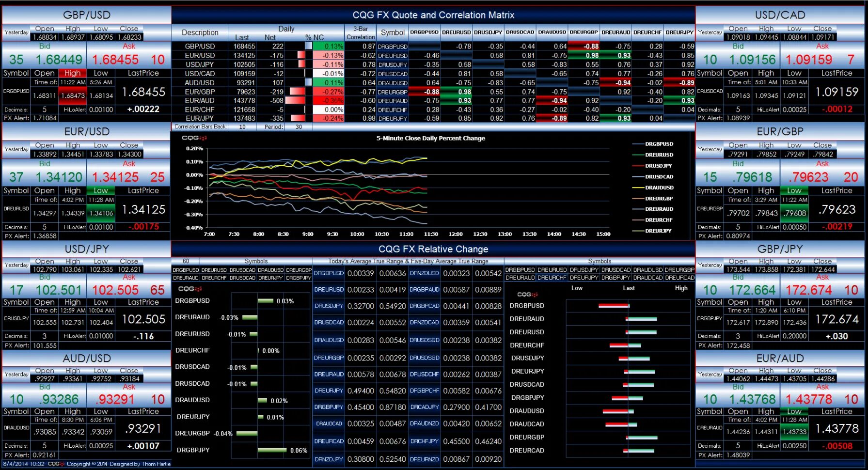
Task: Click the CQG FX Quote and Correlation Matrix title
Action: [433, 15]
